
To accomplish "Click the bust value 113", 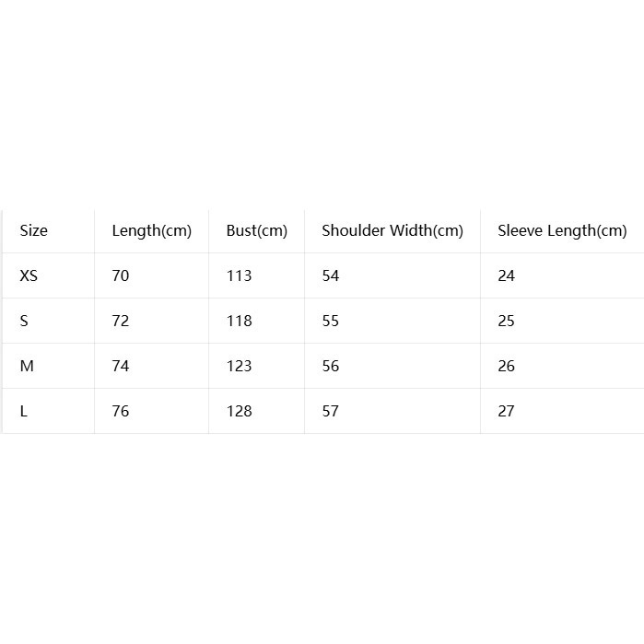I will tap(239, 275).
